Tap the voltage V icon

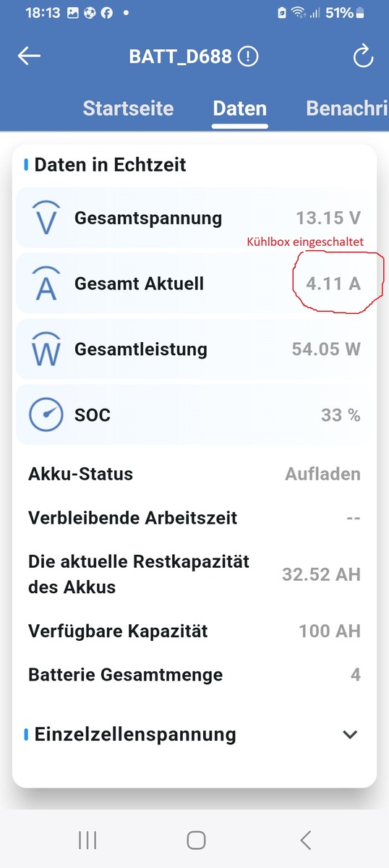[x=46, y=218]
